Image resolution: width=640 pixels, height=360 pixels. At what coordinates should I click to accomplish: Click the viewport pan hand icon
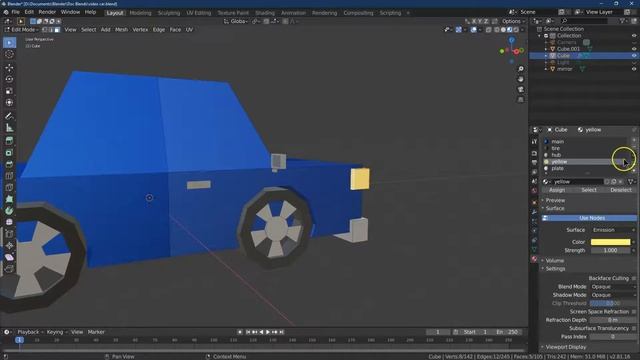521,79
